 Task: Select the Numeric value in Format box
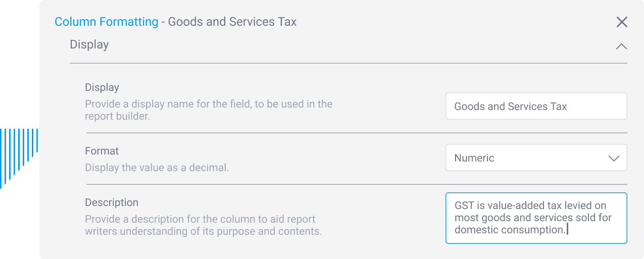[474, 158]
